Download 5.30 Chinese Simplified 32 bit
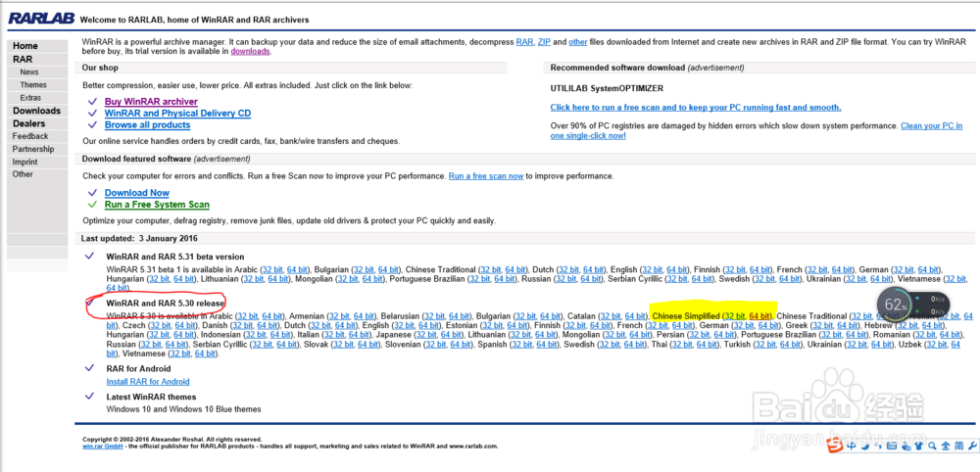This screenshot has width=980, height=472. 736,316
